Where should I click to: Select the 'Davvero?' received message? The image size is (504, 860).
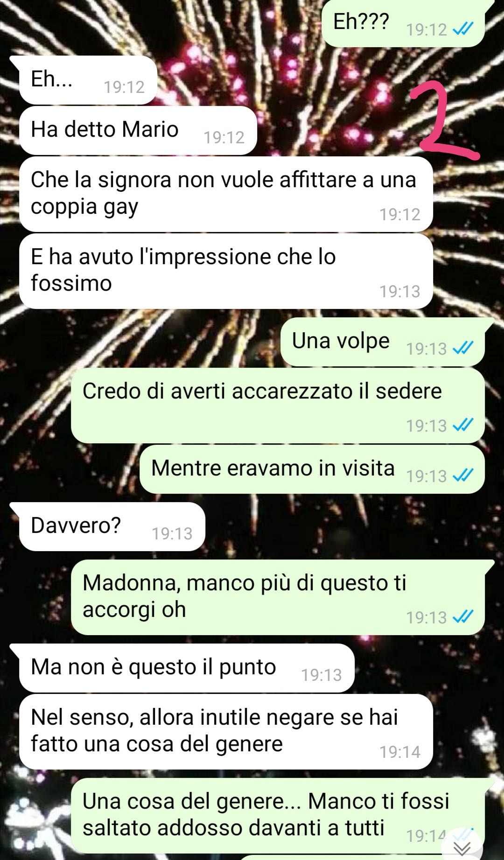click(x=112, y=526)
